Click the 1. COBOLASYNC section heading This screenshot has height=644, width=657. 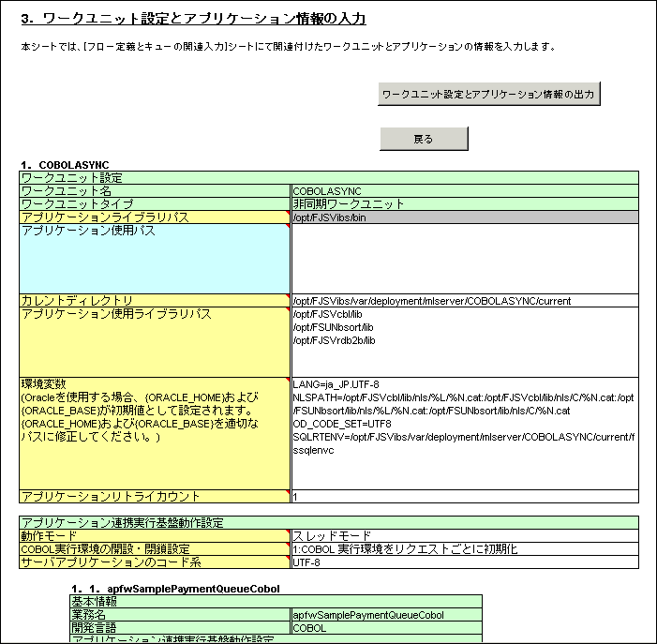pos(65,165)
